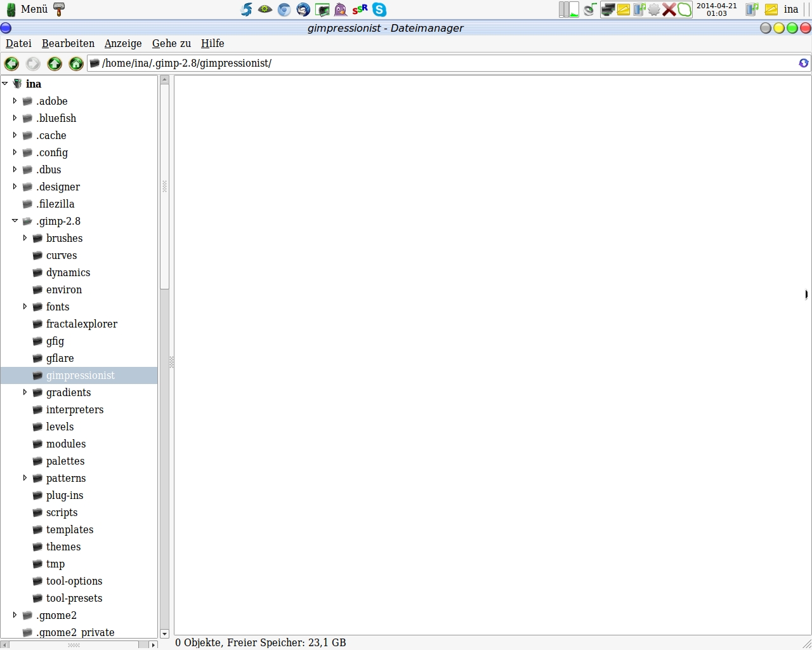Open the Datei menu
This screenshot has height=650, width=812.
(x=18, y=43)
